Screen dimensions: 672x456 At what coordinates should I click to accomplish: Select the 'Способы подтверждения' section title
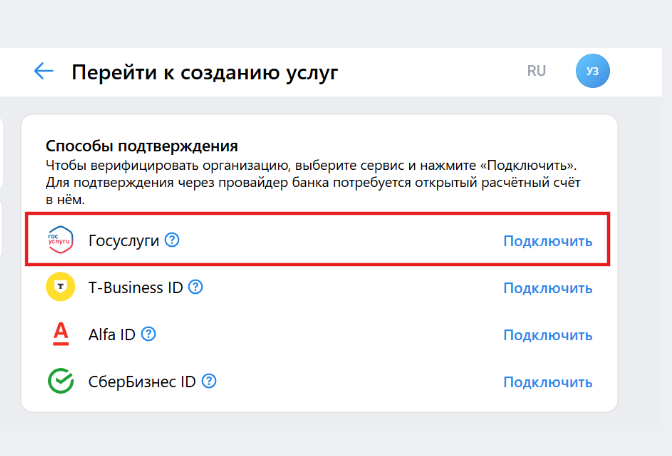141,146
